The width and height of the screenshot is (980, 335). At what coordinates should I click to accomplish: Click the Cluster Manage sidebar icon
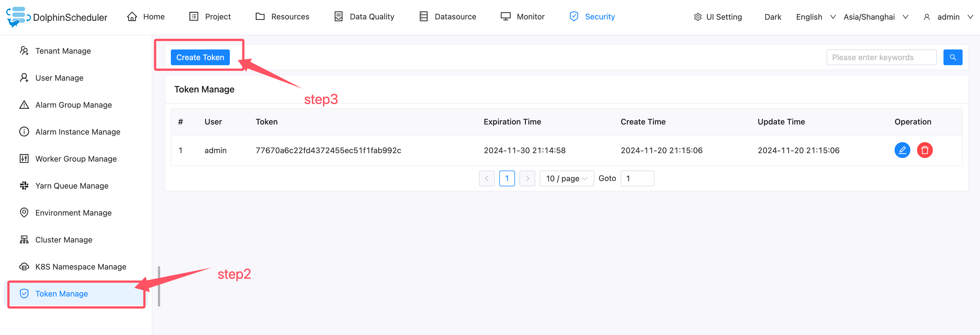24,239
